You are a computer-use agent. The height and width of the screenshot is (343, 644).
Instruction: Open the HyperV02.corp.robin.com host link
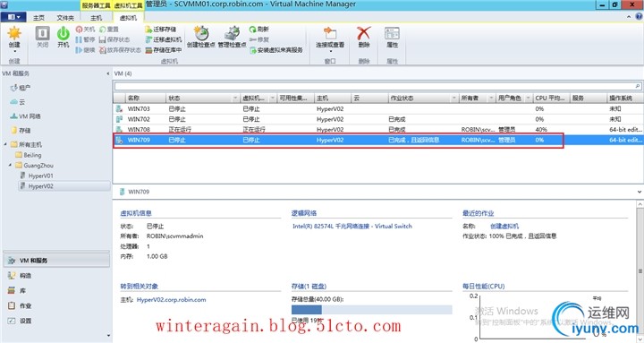point(171,300)
